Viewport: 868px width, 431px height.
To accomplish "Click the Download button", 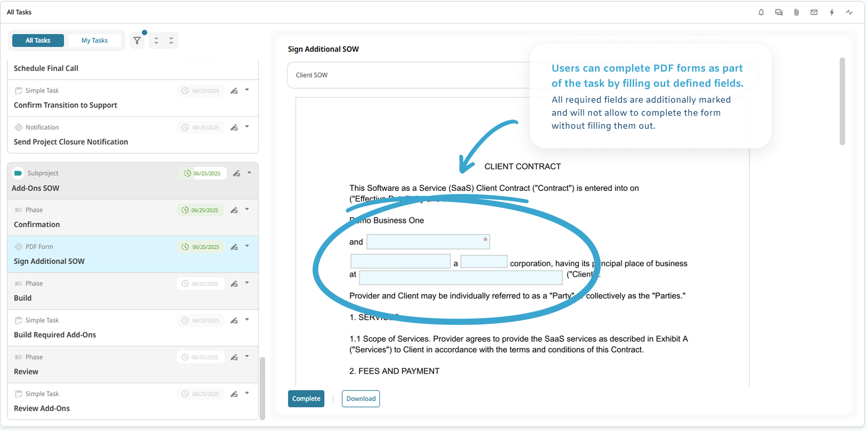I will (360, 399).
